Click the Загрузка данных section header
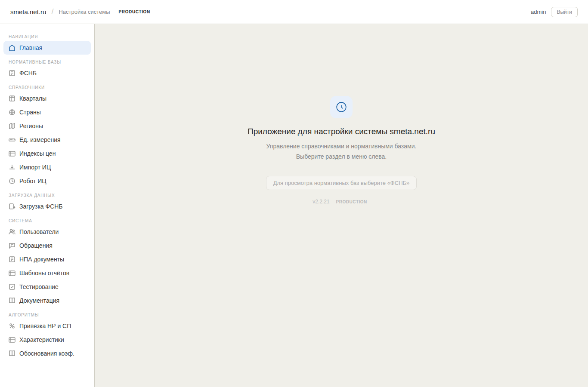This screenshot has width=588, height=387. click(31, 195)
